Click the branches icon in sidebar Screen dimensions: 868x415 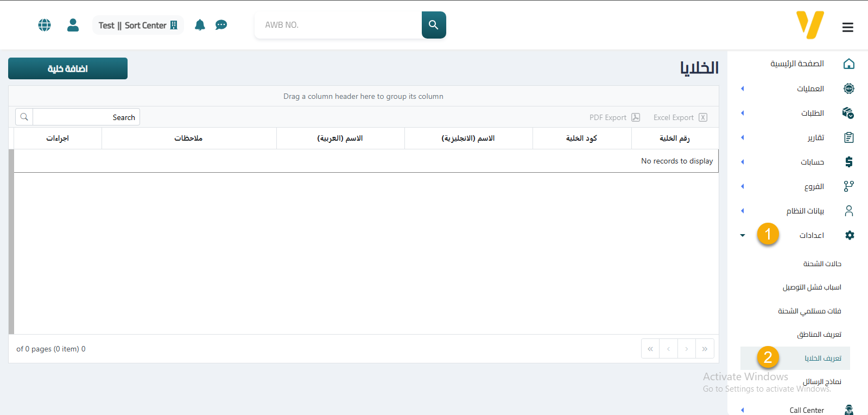pos(848,186)
